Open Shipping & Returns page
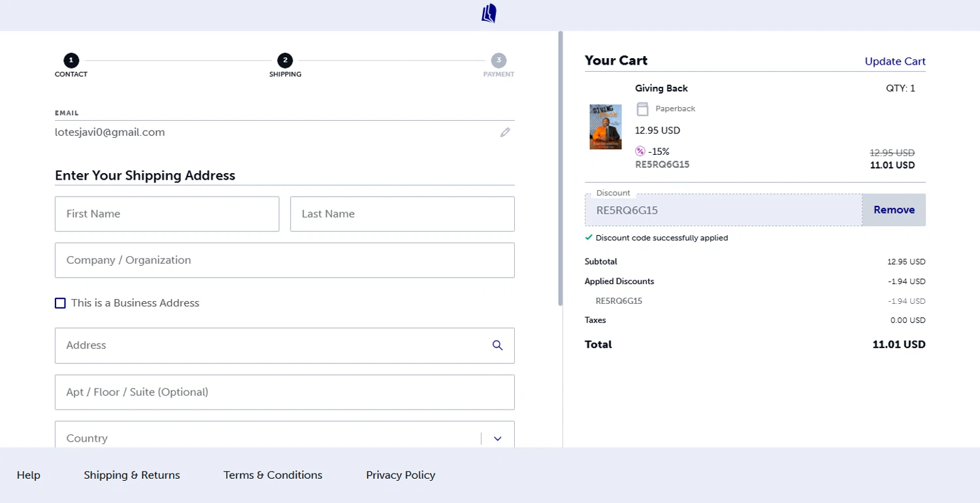 pyautogui.click(x=132, y=475)
